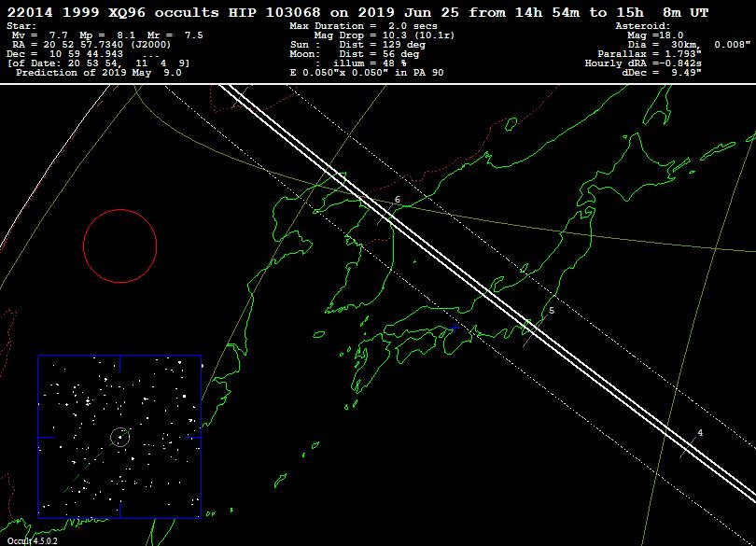Click the minute marker '6' on the path
The image size is (756, 546).
(x=398, y=199)
